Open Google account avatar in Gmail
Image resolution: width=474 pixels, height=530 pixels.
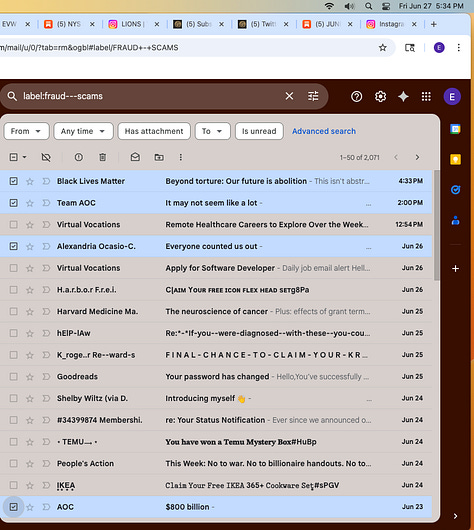(452, 97)
